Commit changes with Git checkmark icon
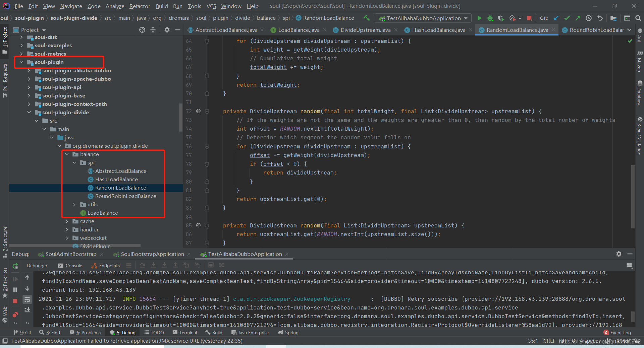Screen dimensions: 644x348 pyautogui.click(x=567, y=18)
